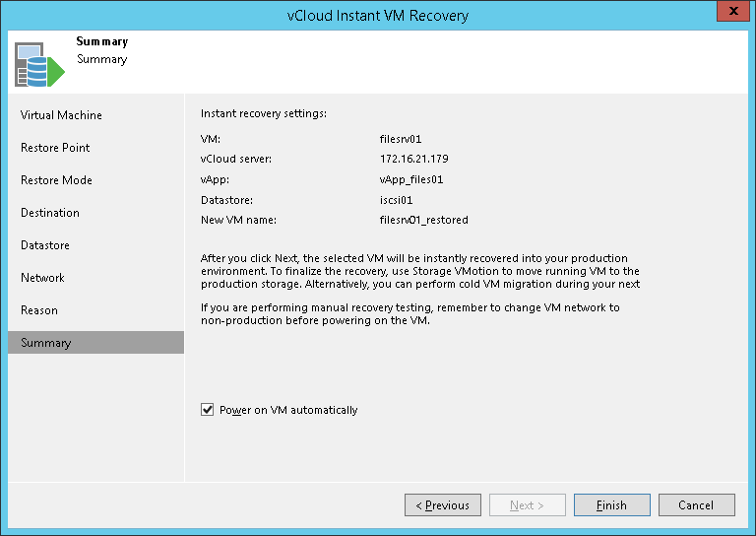756x536 pixels.
Task: Click the vApp value vApp_files01
Action: coord(411,179)
